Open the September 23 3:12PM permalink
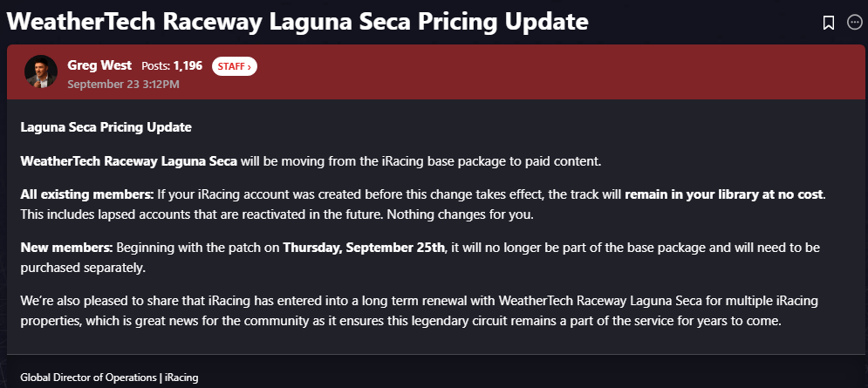 point(123,84)
